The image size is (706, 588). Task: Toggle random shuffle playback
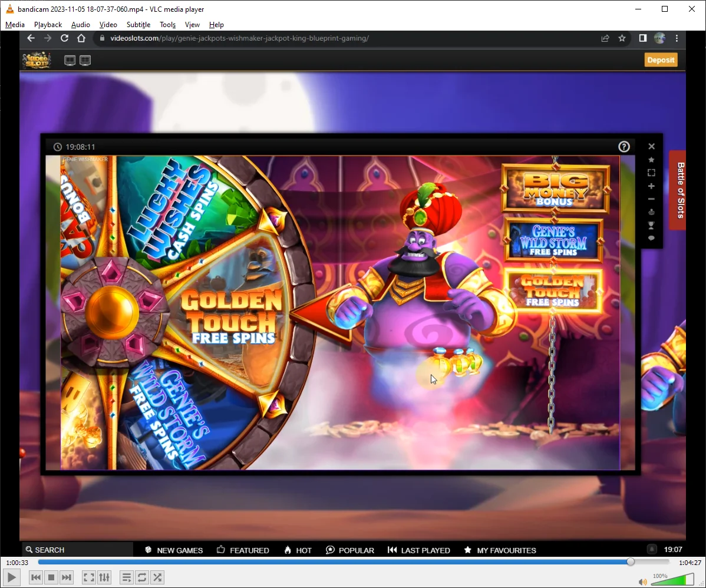[x=157, y=577]
